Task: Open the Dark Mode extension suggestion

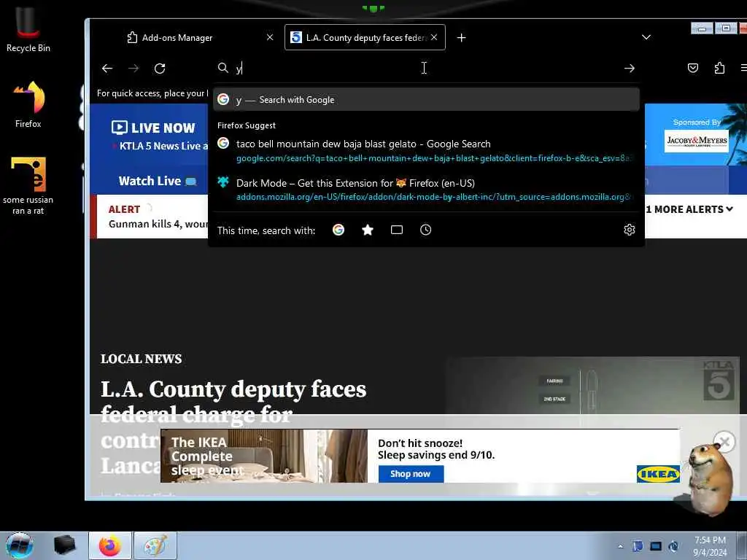Action: pyautogui.click(x=426, y=190)
